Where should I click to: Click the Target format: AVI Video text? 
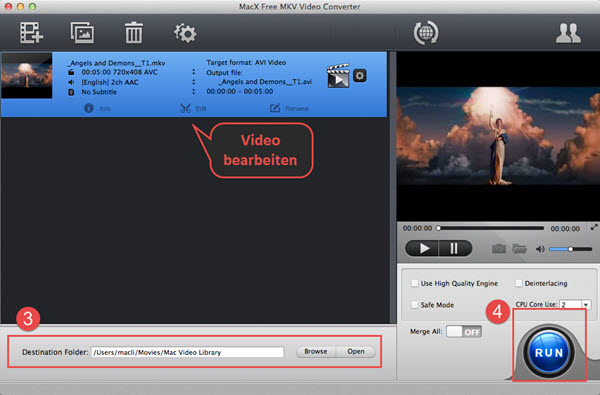[x=246, y=62]
